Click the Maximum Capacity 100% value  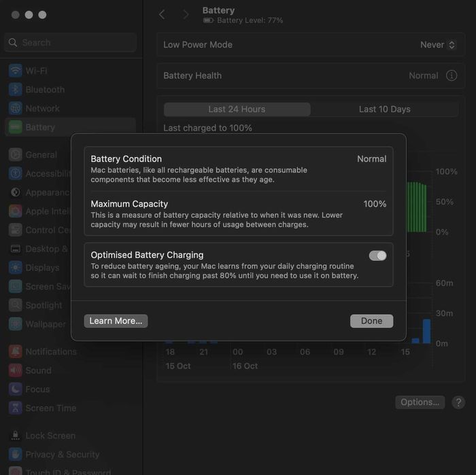tap(375, 204)
